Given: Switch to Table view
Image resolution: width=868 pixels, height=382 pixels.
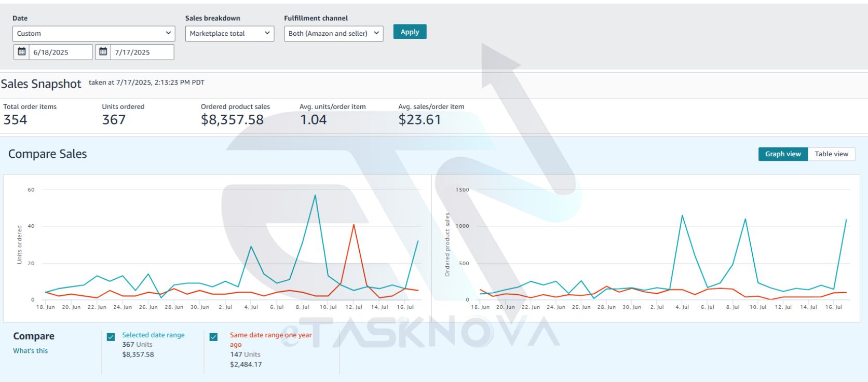Looking at the screenshot, I should click(x=831, y=154).
